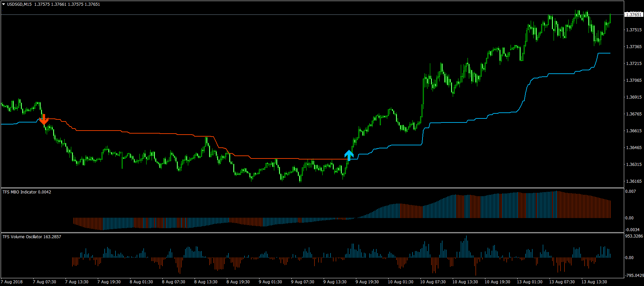Click the 953.3286 volume scale value
This screenshot has width=644, height=286.
[634, 236]
